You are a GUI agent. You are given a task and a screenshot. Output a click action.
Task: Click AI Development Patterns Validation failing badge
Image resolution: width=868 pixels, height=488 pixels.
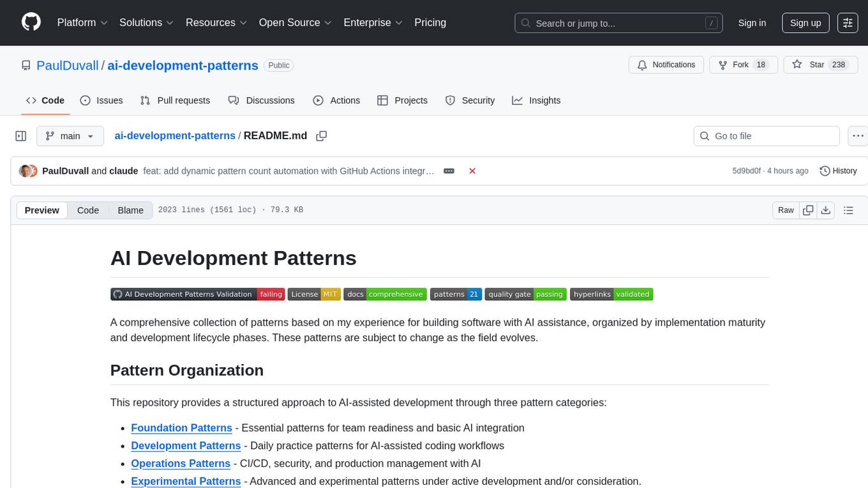(197, 294)
